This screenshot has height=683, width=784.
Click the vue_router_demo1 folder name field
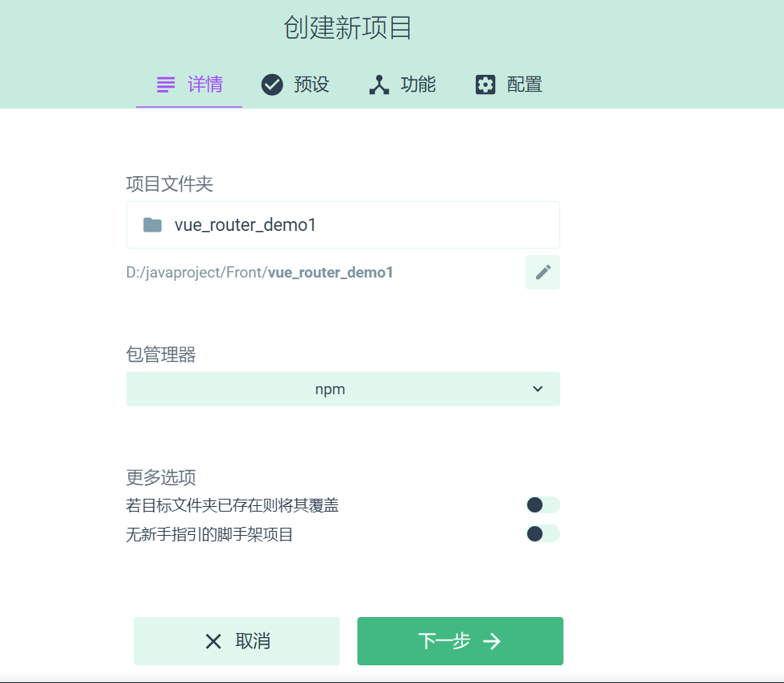pos(343,224)
